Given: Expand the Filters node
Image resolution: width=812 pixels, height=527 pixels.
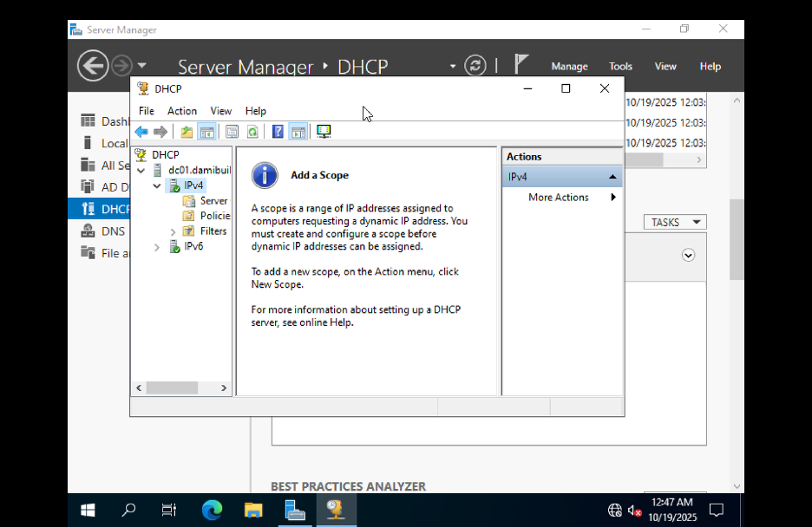Looking at the screenshot, I should pos(172,231).
